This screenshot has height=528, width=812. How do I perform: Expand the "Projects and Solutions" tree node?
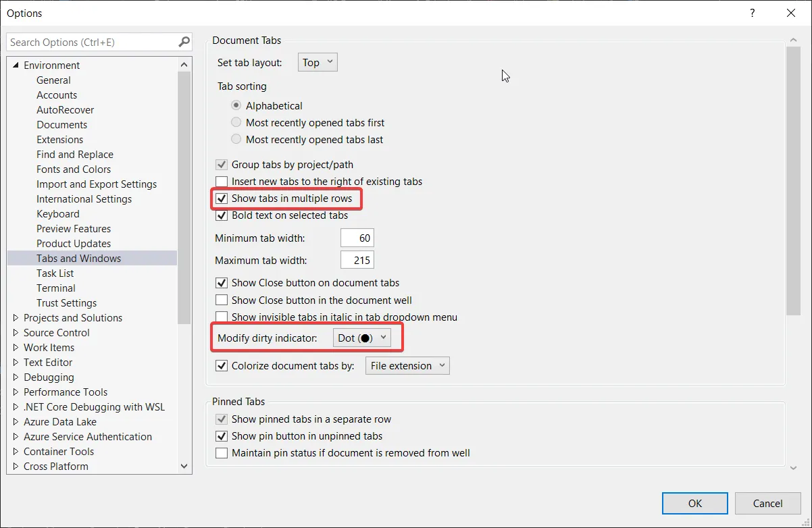click(x=15, y=317)
